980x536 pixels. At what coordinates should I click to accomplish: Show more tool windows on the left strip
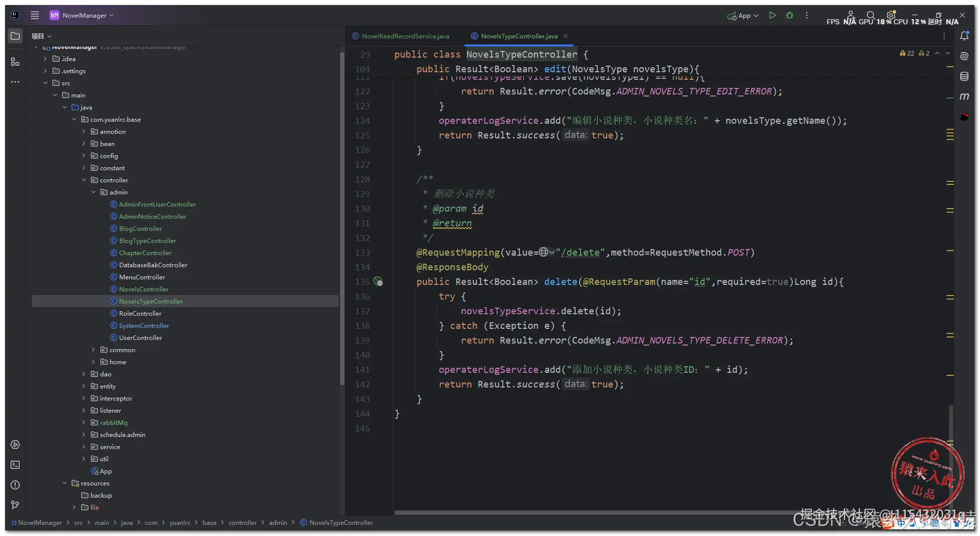tap(15, 82)
